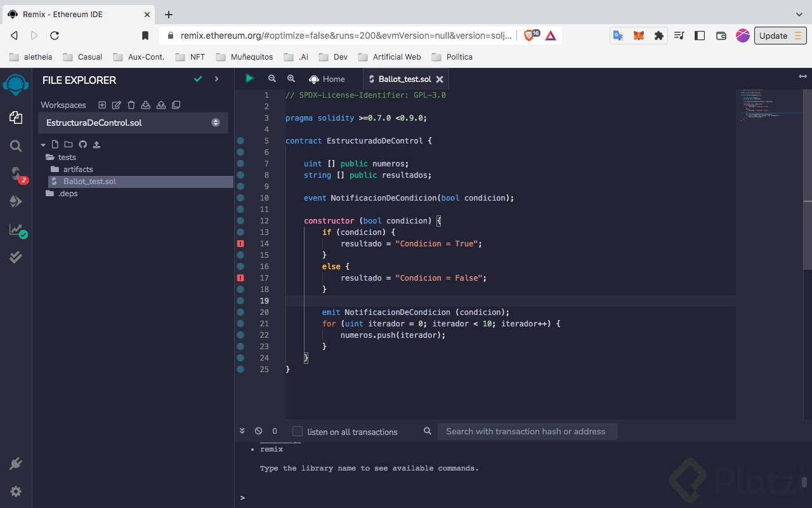Open the aletheia bookmarks folder
This screenshot has width=812, height=508.
click(x=30, y=57)
